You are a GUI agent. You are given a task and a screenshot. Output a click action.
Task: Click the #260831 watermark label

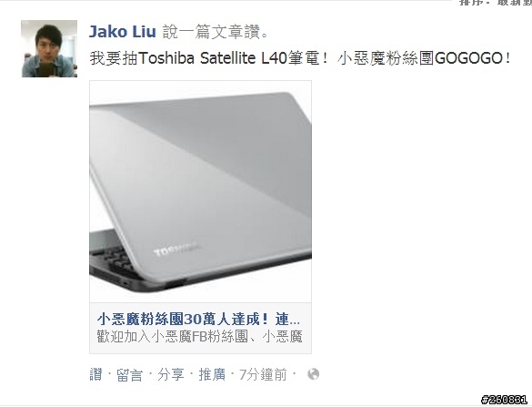[x=504, y=399]
